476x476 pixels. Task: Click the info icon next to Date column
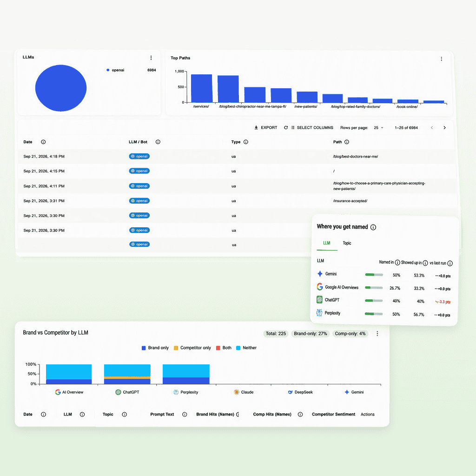point(43,142)
